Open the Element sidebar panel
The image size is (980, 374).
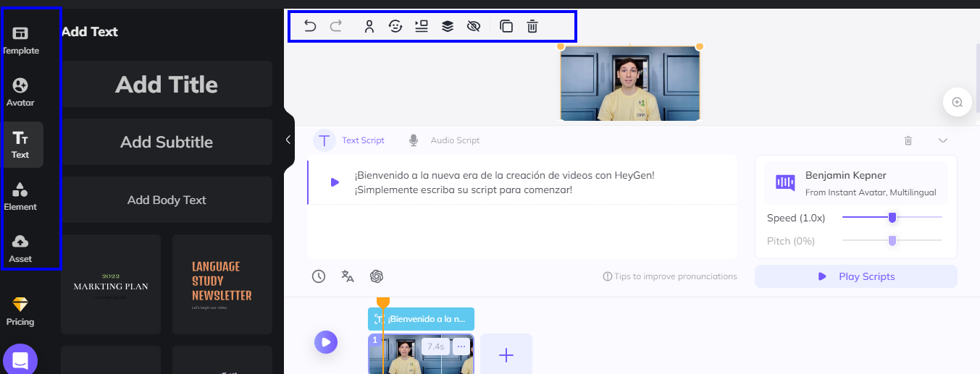[x=21, y=197]
